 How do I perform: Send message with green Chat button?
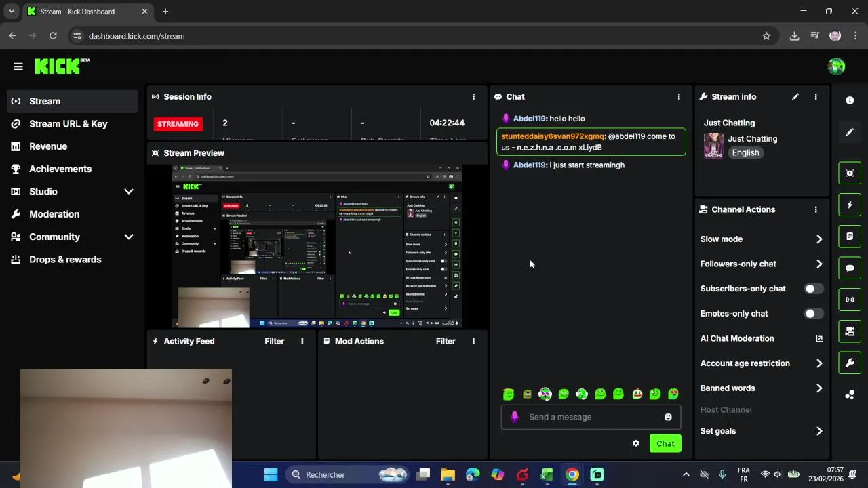point(665,443)
